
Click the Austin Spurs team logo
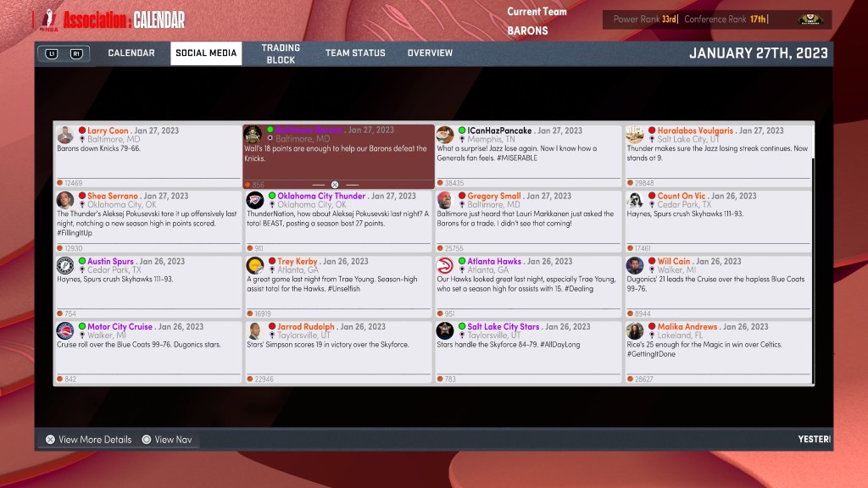(x=64, y=265)
